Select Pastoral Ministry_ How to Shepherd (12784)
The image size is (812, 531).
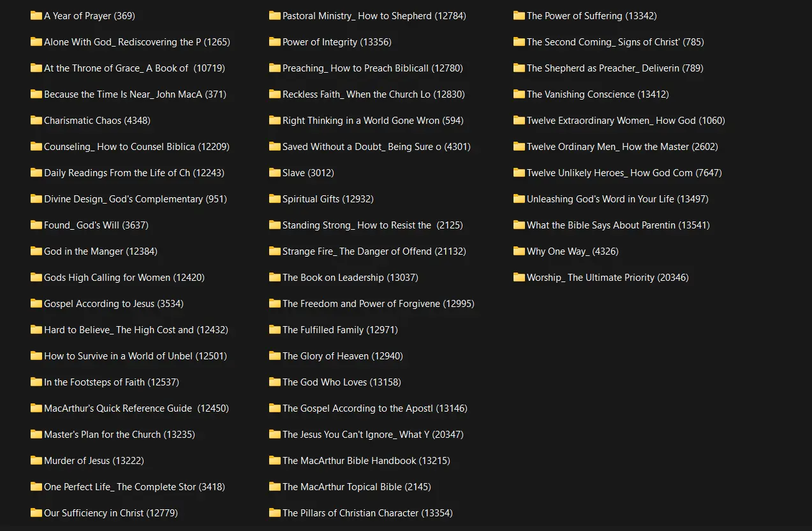pyautogui.click(x=374, y=16)
